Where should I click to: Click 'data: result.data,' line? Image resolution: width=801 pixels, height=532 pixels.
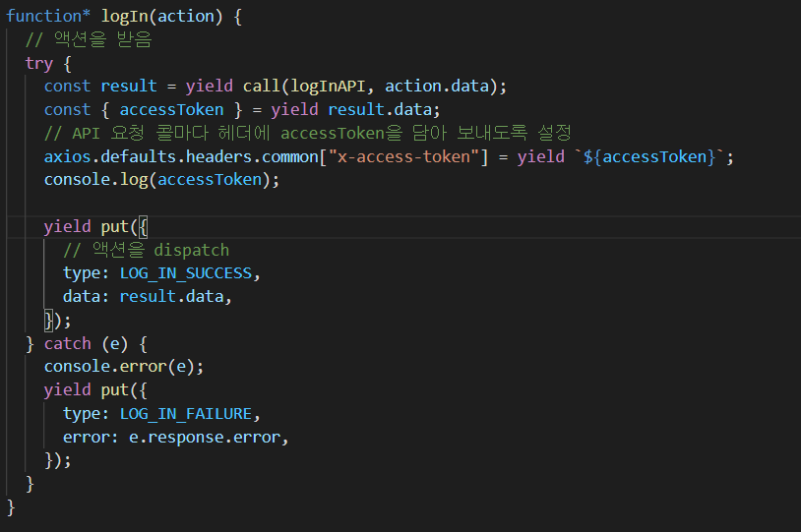148,297
